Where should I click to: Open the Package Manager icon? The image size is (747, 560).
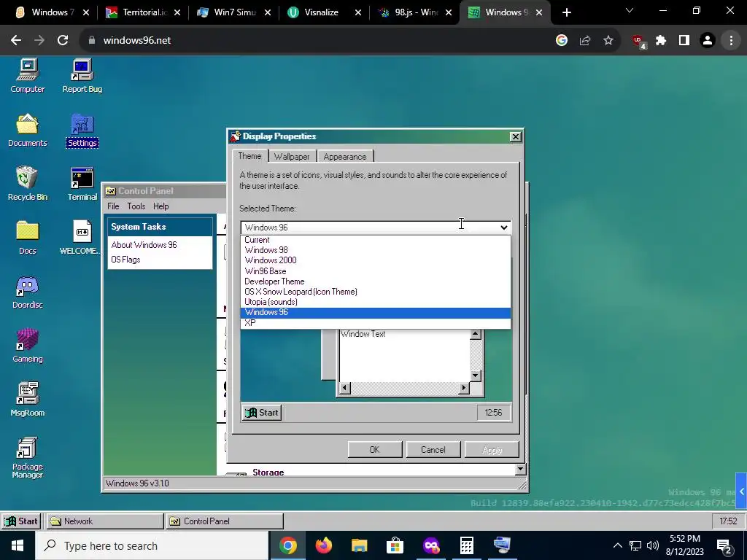pyautogui.click(x=27, y=458)
